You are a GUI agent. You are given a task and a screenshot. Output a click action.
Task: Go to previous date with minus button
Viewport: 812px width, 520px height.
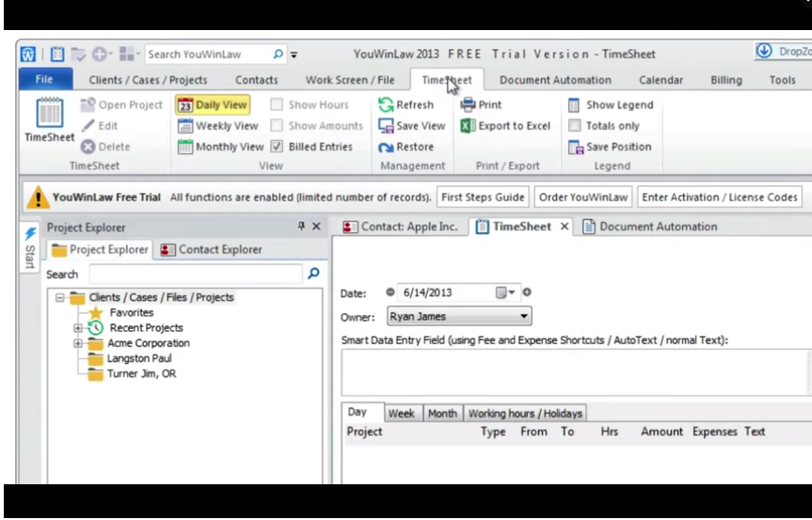390,292
